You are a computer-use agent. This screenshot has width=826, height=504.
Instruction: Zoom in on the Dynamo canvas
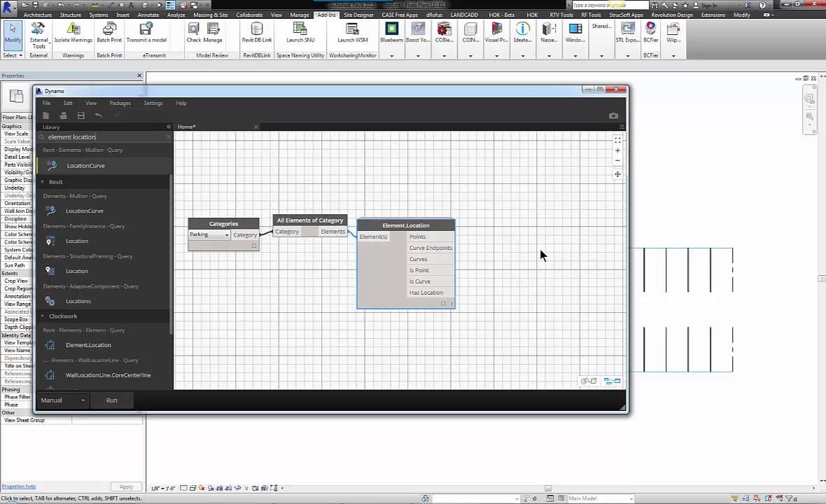(617, 150)
